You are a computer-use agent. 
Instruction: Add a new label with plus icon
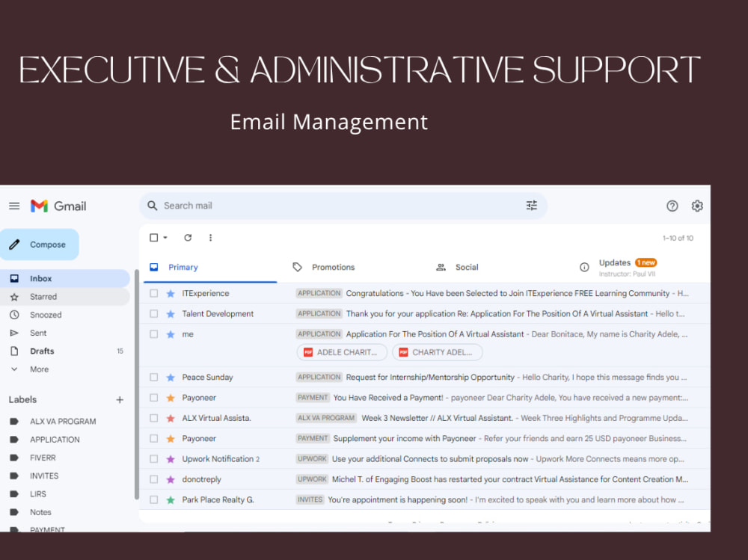[x=120, y=400]
